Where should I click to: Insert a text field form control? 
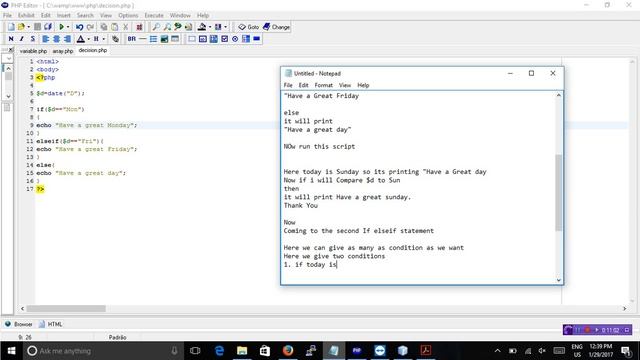point(203,39)
